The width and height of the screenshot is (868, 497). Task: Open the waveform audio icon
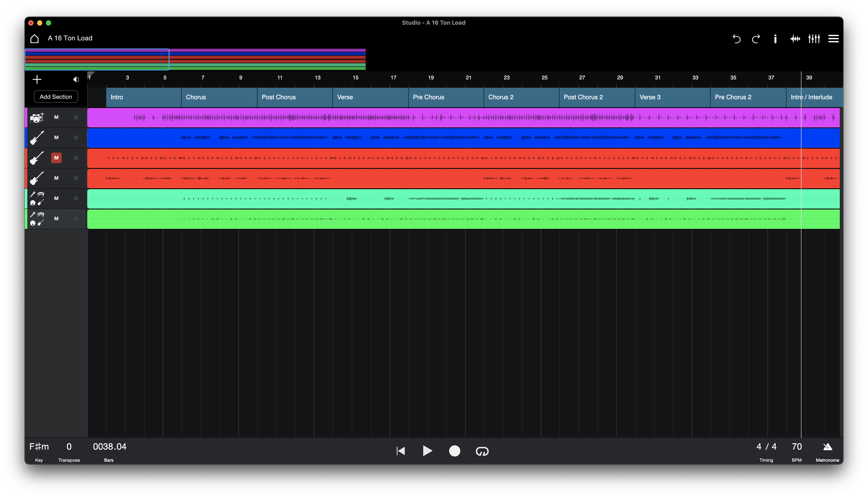point(795,39)
